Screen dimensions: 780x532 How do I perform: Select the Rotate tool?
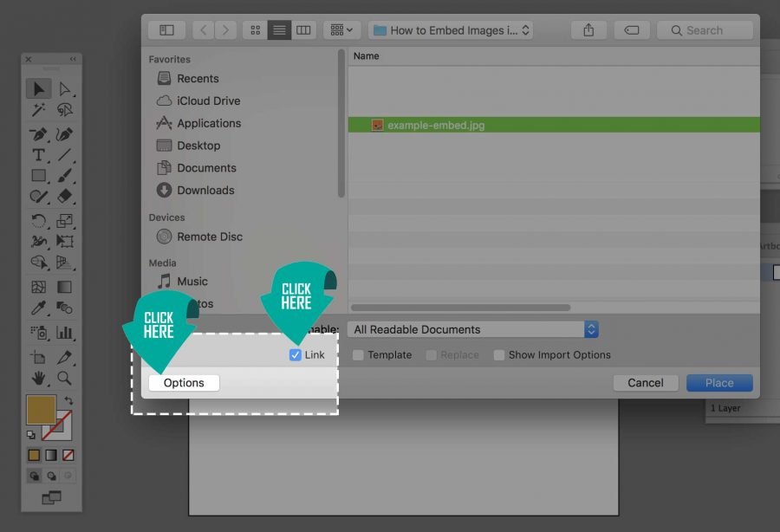[38, 219]
